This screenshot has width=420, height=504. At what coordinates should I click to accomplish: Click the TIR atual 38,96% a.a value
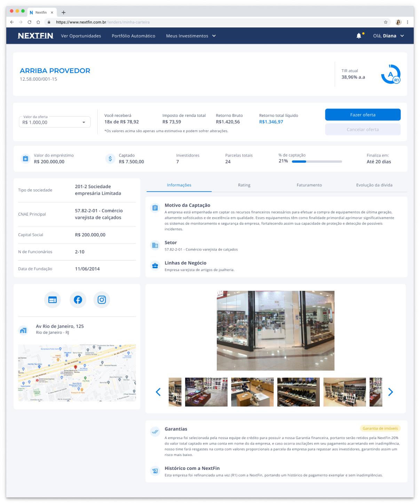pyautogui.click(x=353, y=77)
